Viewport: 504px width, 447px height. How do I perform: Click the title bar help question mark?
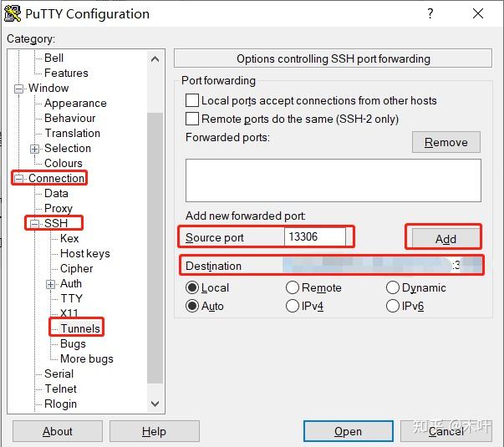pos(430,13)
